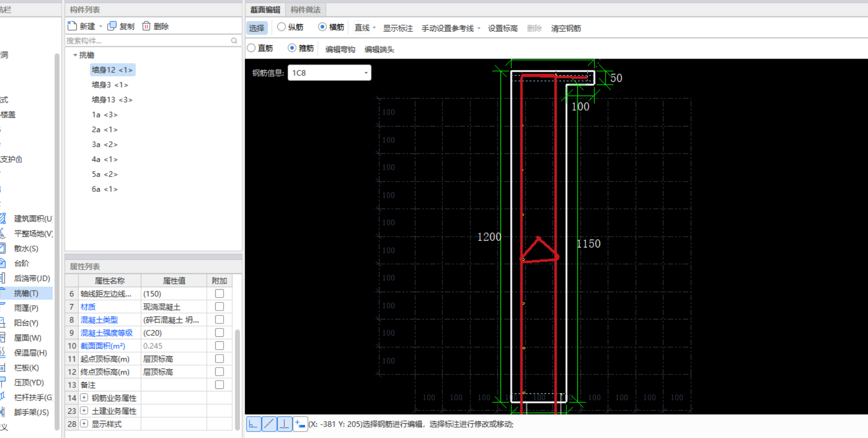Select 挑檐(T) in the sidebar
868x438 pixels.
tap(26, 293)
